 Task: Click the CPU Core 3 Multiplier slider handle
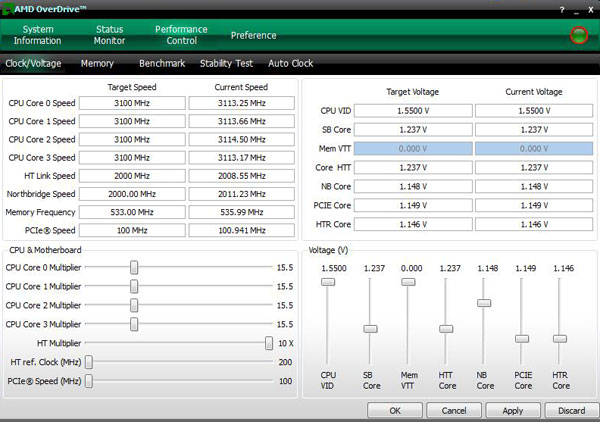coord(134,324)
